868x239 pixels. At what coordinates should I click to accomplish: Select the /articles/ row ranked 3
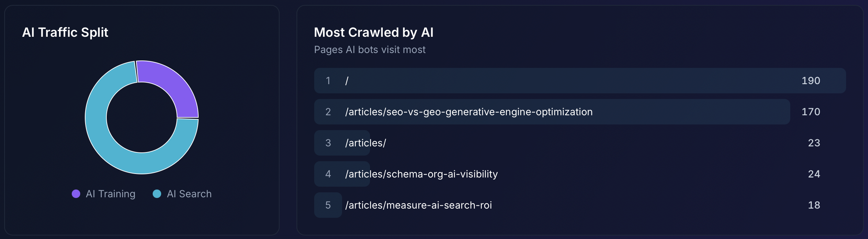coord(366,143)
